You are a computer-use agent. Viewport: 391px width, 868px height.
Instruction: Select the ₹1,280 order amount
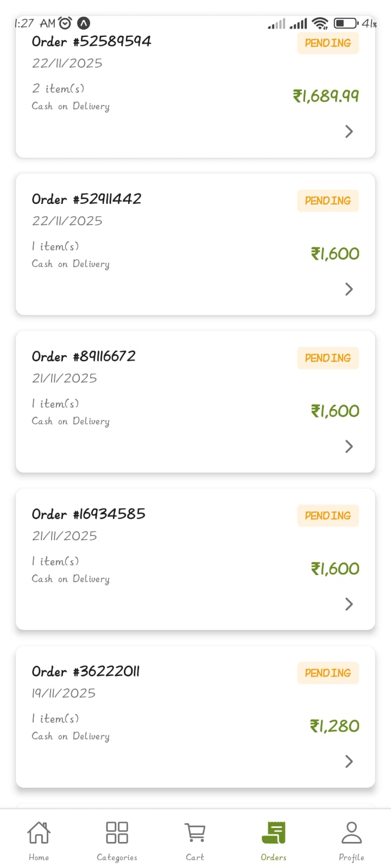pos(335,726)
